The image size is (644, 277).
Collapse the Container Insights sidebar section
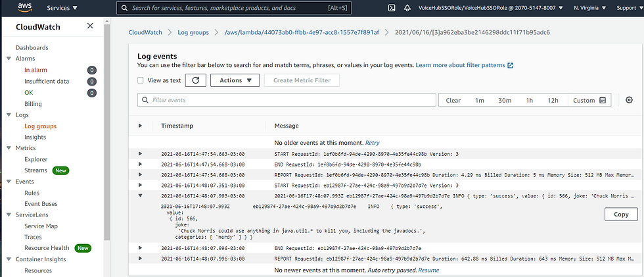click(9, 259)
